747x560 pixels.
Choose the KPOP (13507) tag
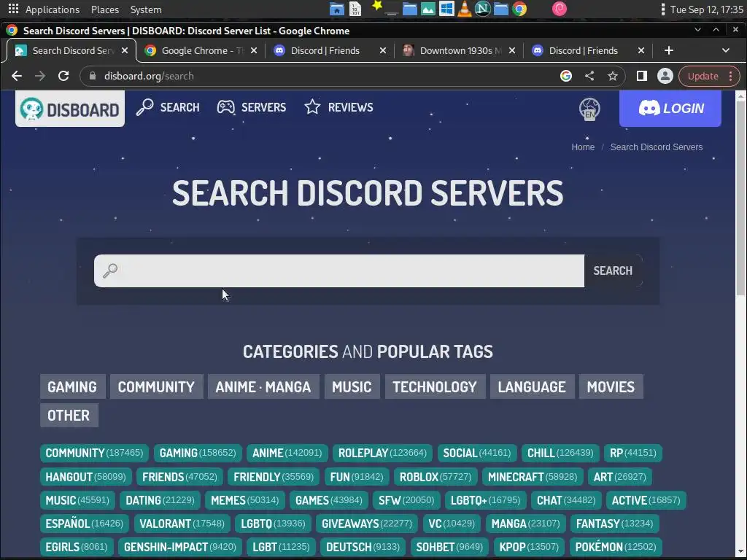click(530, 547)
